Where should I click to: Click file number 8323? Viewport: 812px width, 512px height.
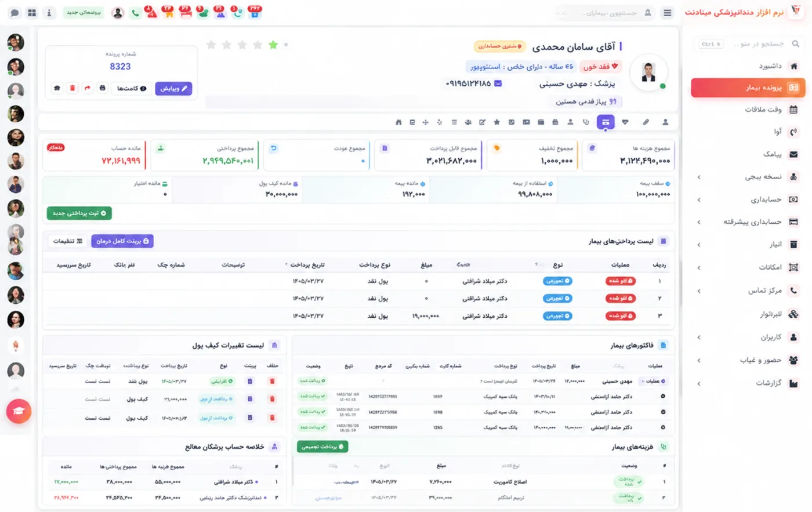(x=120, y=67)
